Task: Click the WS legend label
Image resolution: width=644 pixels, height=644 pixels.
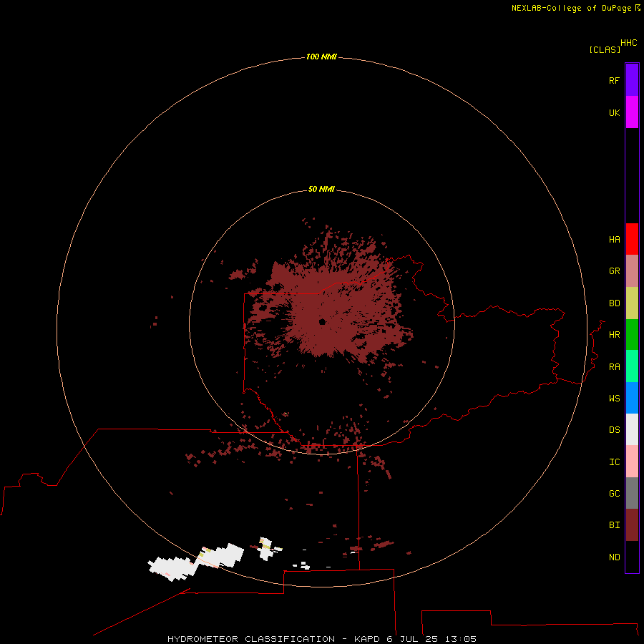Action: (614, 398)
